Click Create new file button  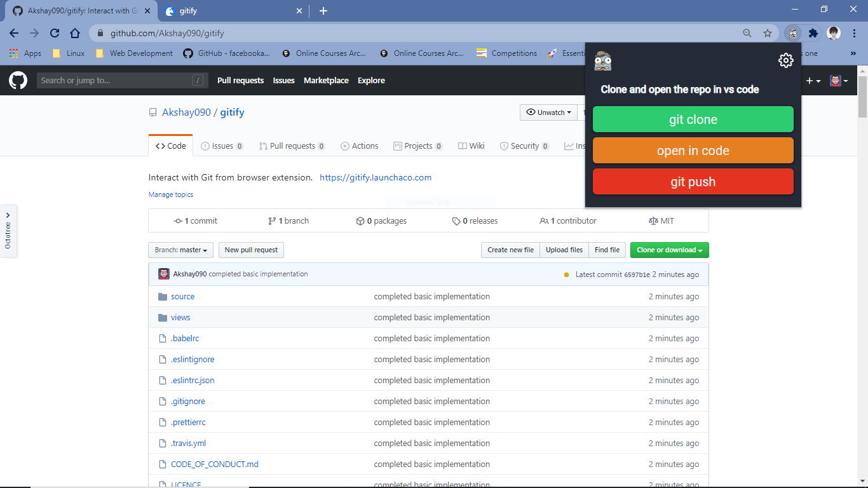(x=510, y=250)
